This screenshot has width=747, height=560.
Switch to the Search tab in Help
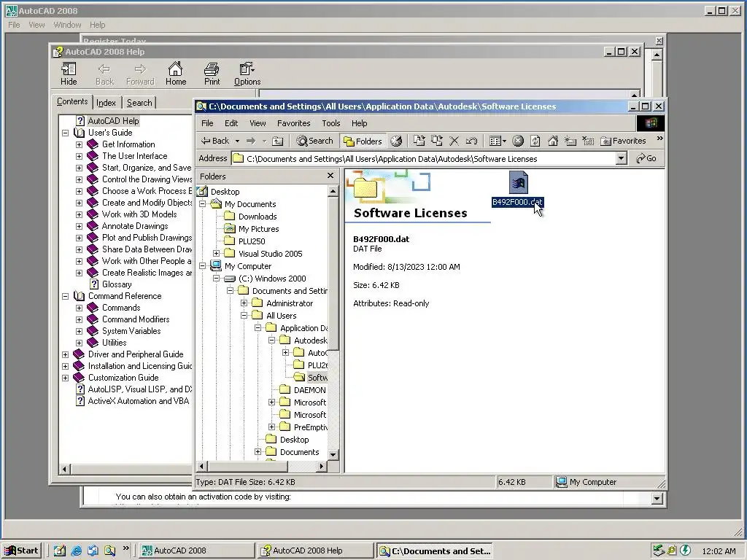(139, 102)
